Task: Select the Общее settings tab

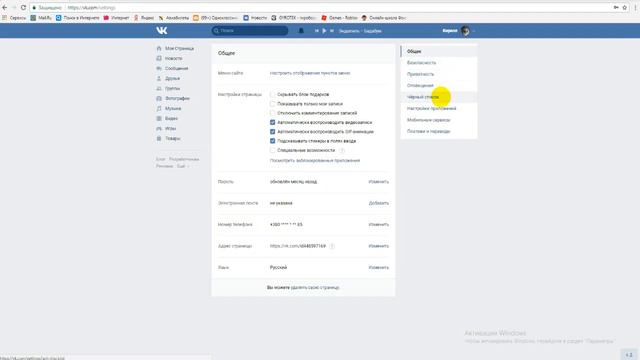Action: (x=439, y=51)
